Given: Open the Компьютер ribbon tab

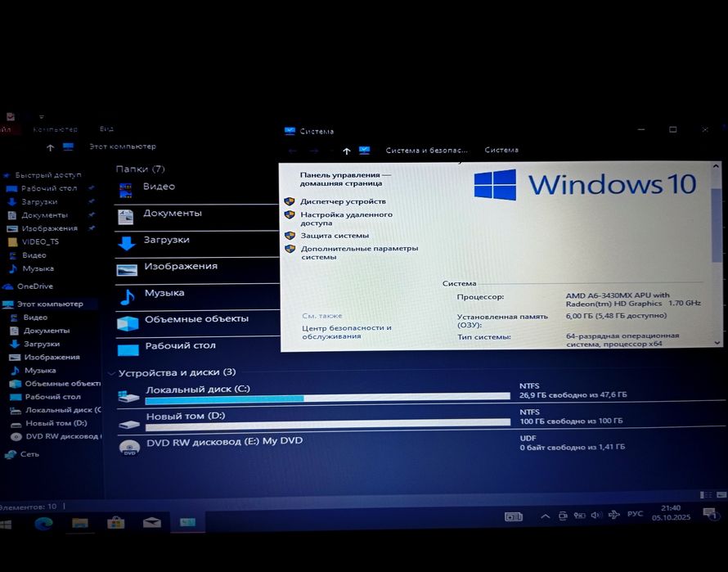Looking at the screenshot, I should [56, 129].
